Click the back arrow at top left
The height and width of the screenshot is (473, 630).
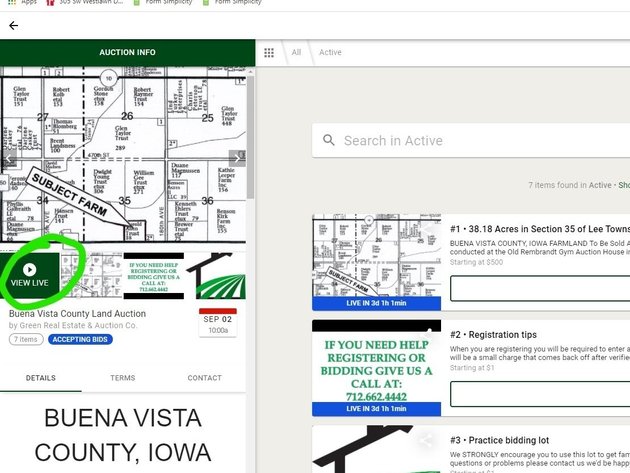[x=14, y=26]
